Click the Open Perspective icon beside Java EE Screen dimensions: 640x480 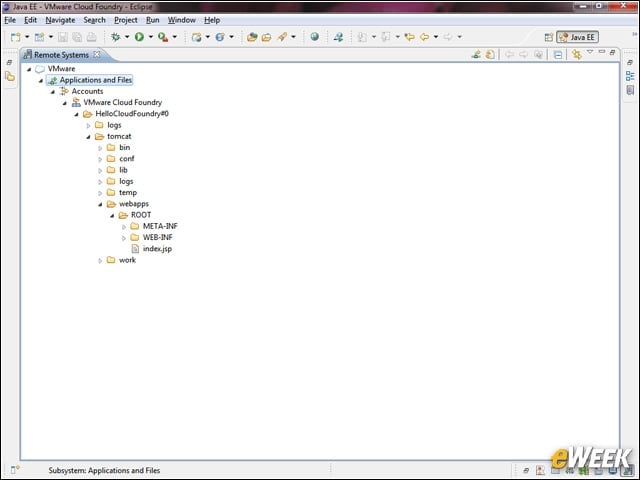[x=549, y=37]
